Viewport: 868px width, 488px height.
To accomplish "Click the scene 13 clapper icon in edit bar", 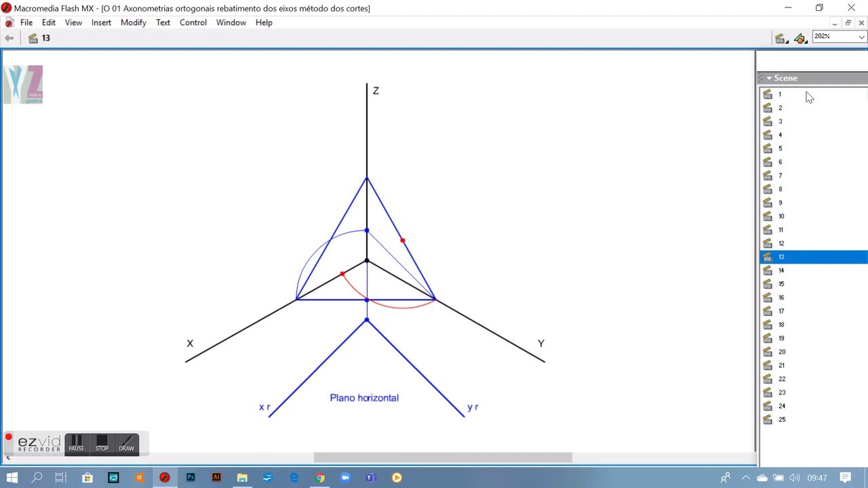I will point(33,38).
